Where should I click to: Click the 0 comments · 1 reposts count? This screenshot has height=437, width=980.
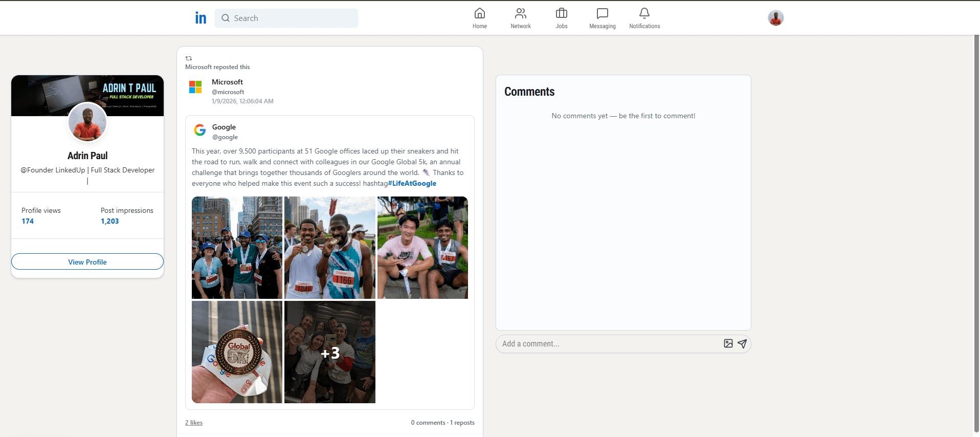tap(443, 423)
